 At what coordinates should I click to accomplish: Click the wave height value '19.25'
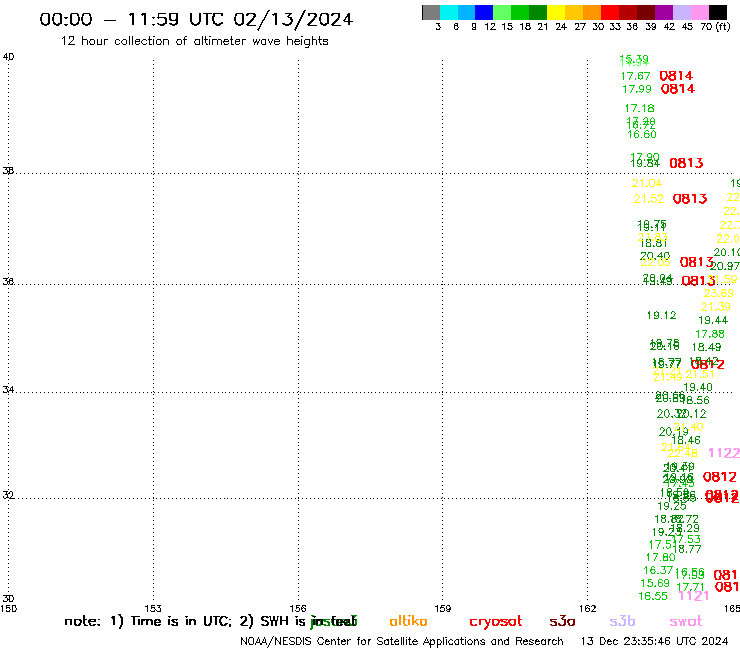(672, 506)
